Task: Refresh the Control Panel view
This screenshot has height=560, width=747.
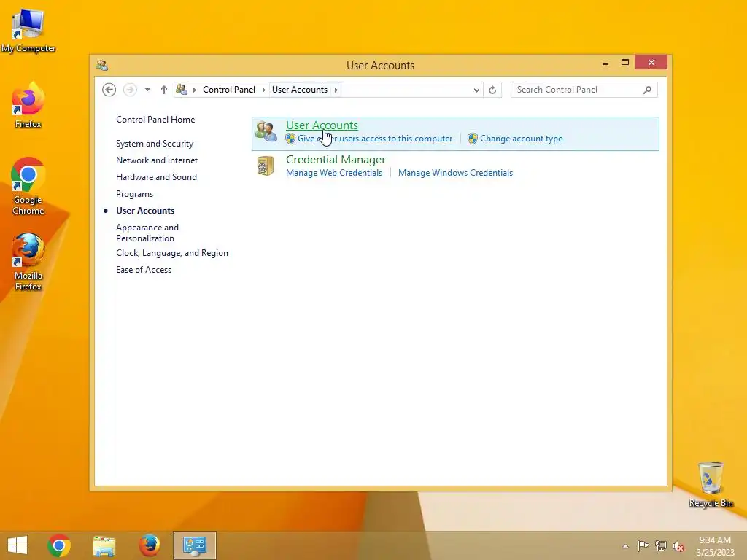Action: 492,90
